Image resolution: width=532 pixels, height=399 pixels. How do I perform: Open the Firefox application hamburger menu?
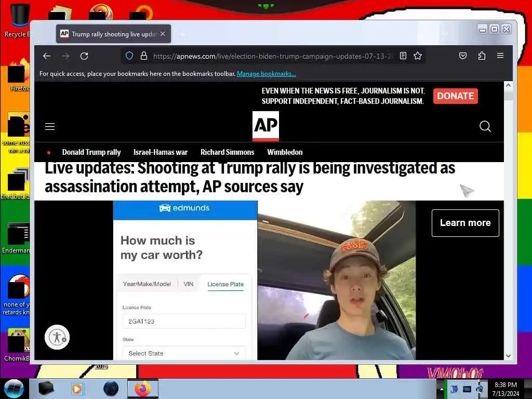click(x=500, y=56)
